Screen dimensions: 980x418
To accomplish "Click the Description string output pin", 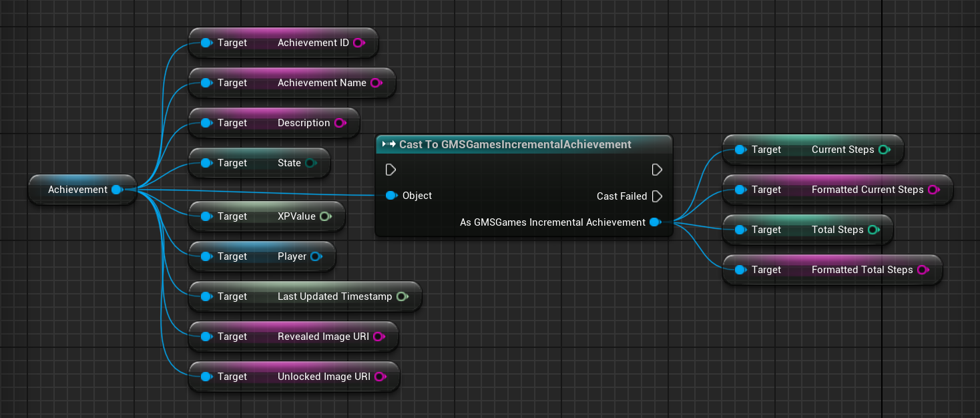I will (340, 123).
